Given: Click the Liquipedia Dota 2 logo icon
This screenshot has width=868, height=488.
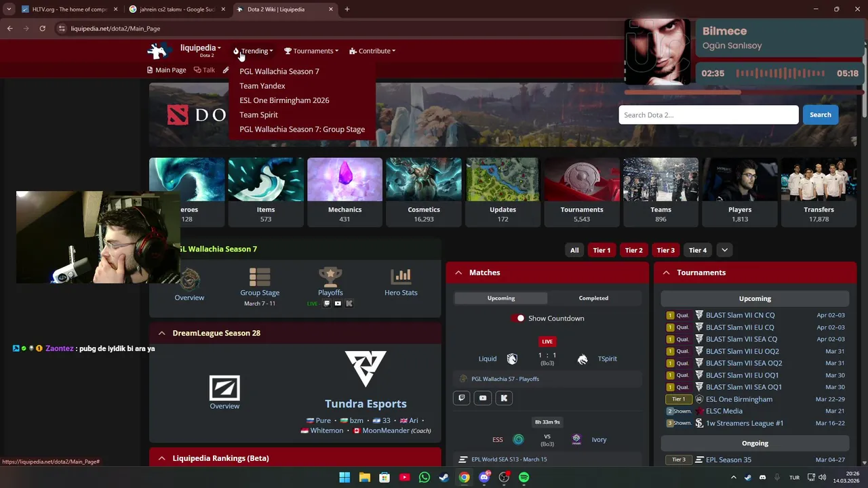Looking at the screenshot, I should click(158, 51).
